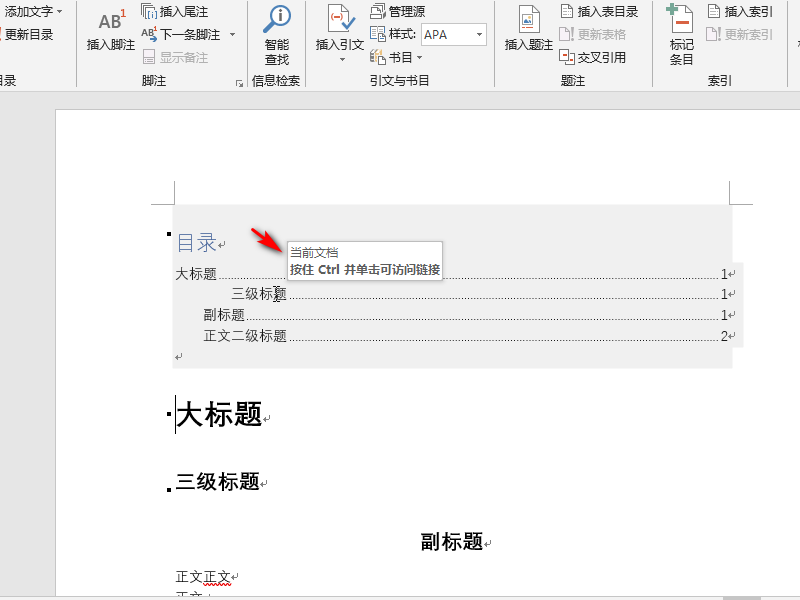800x600 pixels.
Task: Click Update Index (更新索引)
Action: (x=740, y=34)
